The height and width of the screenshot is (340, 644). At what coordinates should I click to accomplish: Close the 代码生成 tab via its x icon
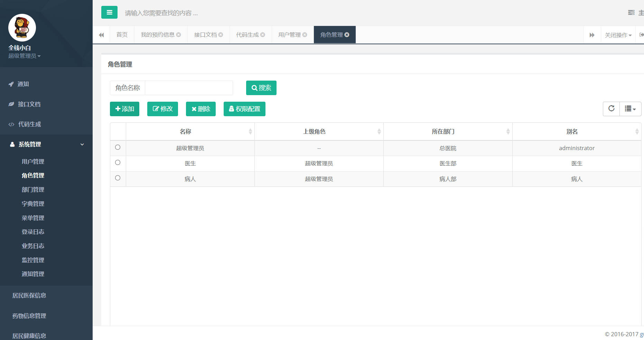point(263,35)
